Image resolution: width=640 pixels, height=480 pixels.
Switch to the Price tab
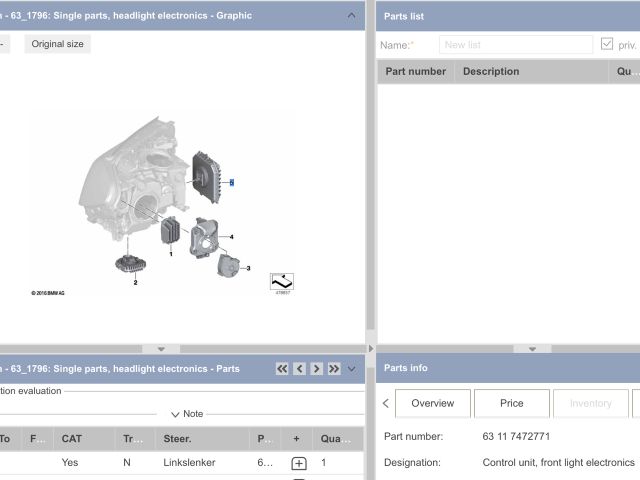511,403
